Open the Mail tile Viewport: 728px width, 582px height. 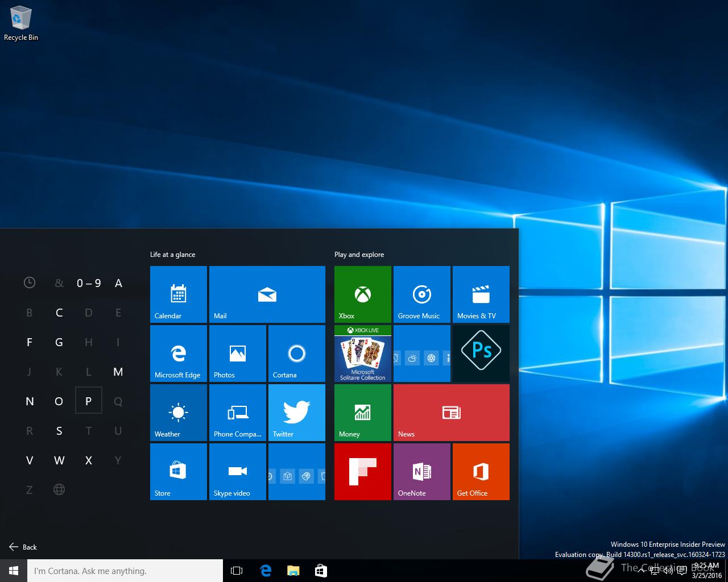tap(267, 294)
